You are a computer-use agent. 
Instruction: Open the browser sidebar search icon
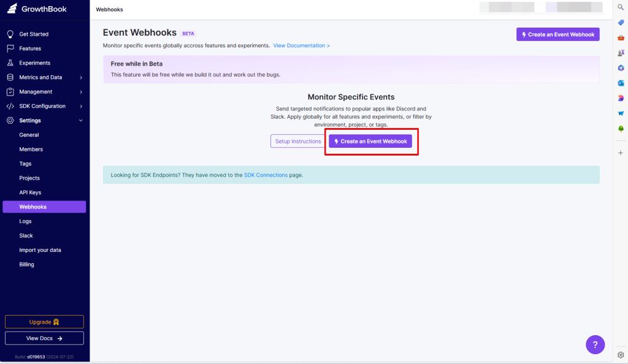click(621, 7)
